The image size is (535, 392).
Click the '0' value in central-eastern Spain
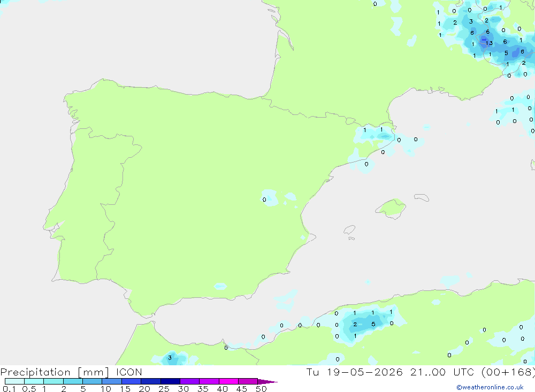click(x=264, y=199)
